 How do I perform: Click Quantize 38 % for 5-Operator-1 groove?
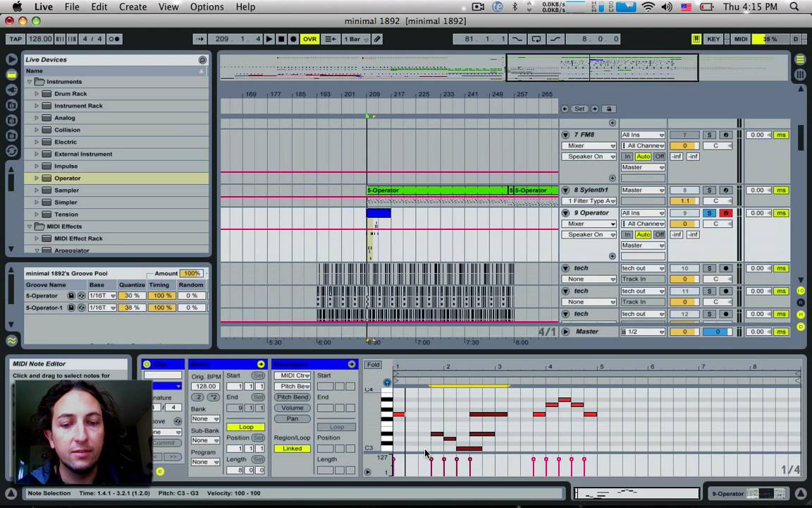click(132, 308)
